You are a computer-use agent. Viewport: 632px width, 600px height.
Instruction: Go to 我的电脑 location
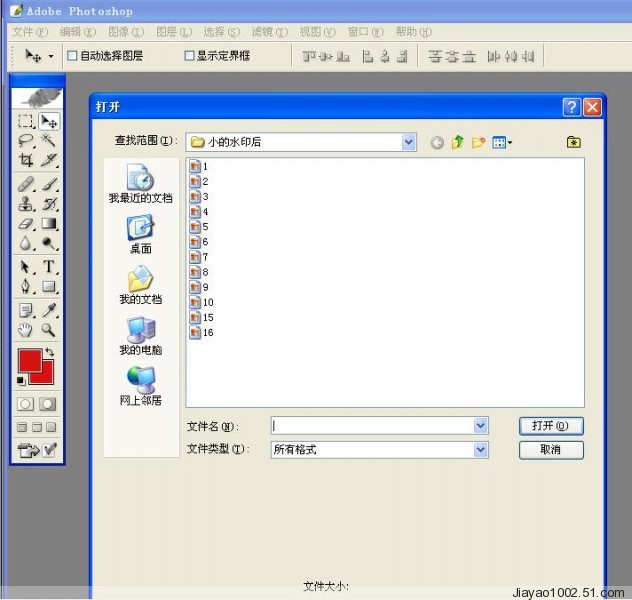(x=141, y=335)
